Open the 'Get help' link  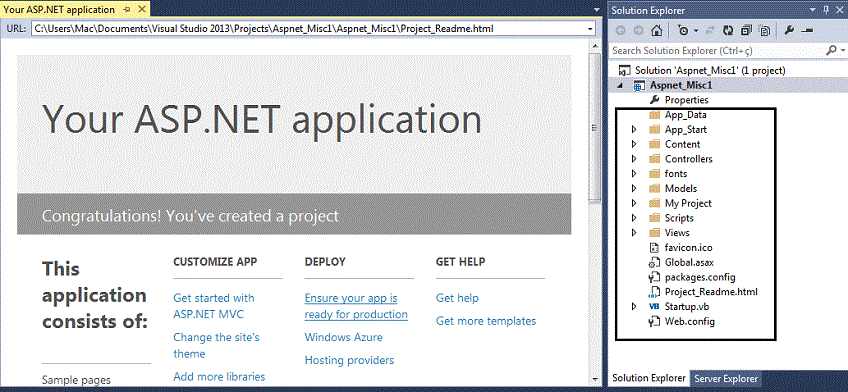coord(457,298)
